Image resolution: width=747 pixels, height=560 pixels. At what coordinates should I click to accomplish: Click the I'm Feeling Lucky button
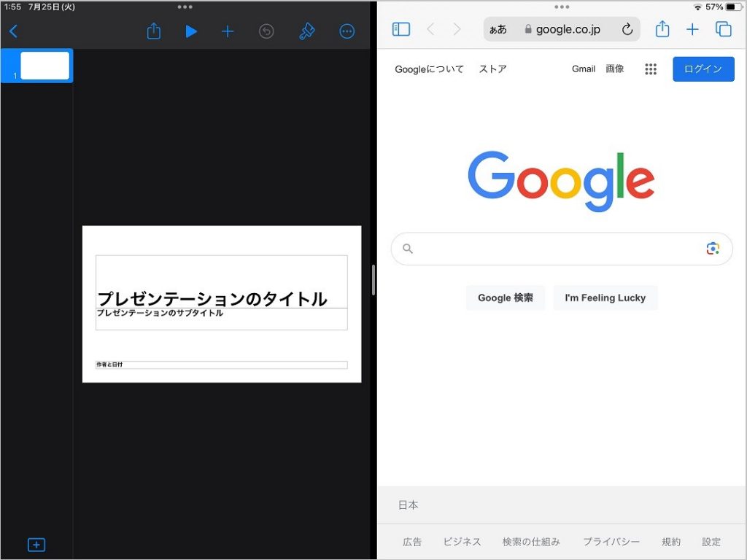606,297
